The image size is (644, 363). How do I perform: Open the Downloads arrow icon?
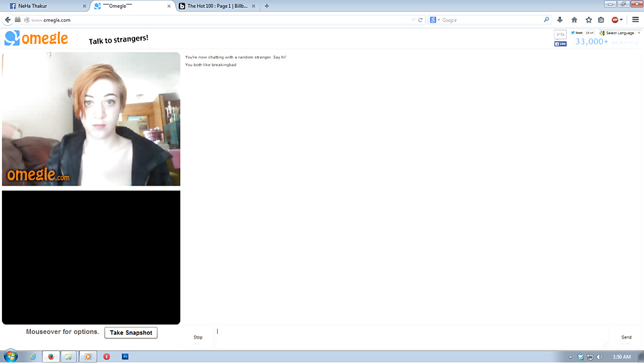(560, 20)
